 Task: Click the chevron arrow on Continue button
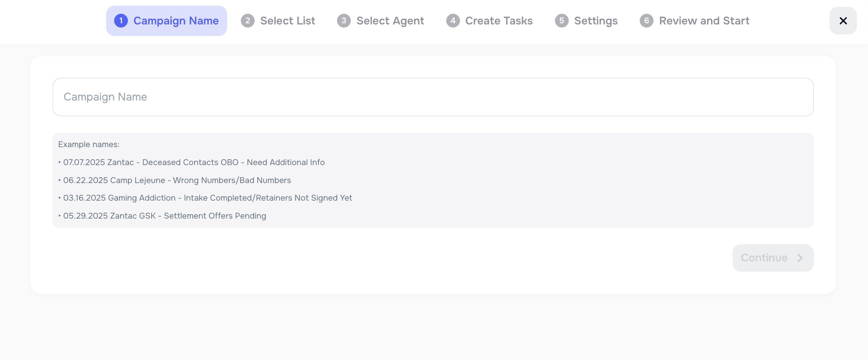(800, 258)
